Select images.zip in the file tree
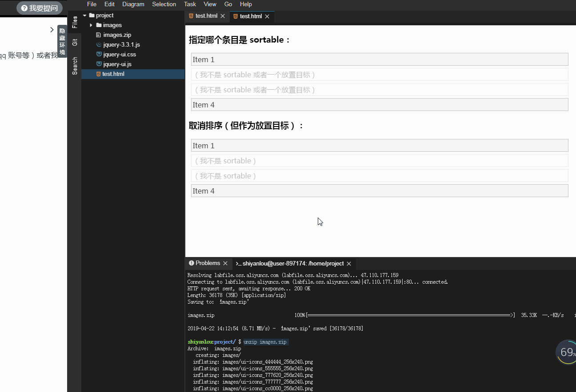Screen dimensions: 576x392 133,35
